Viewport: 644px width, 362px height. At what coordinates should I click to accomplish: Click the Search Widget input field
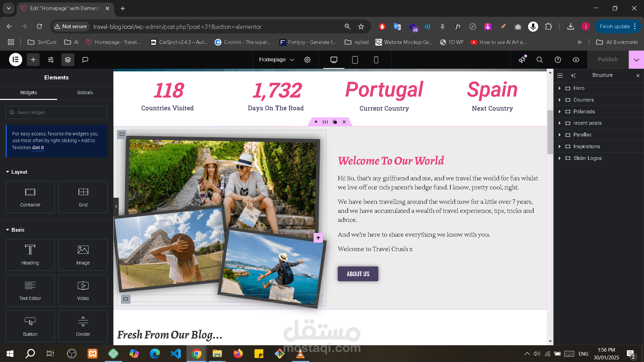pos(57,113)
